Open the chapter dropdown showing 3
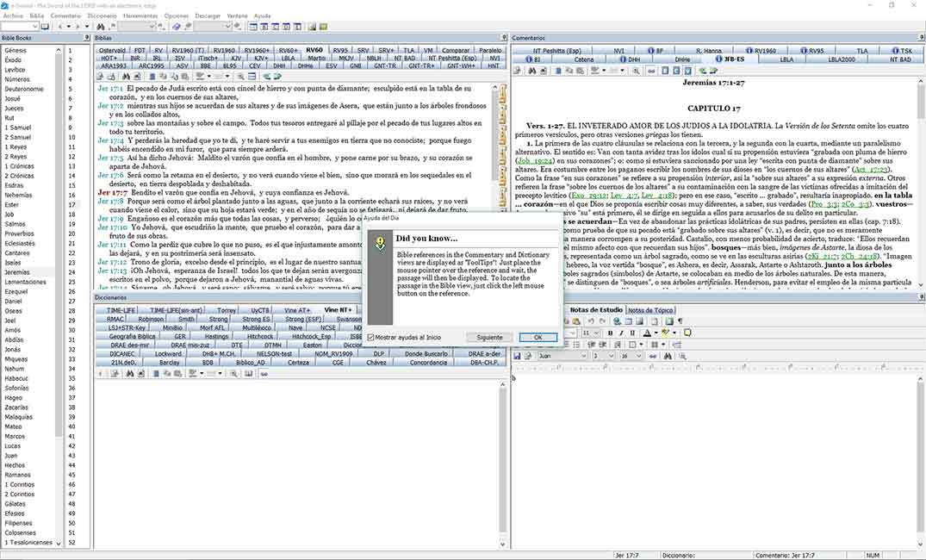The height and width of the screenshot is (560, 926). [612, 356]
